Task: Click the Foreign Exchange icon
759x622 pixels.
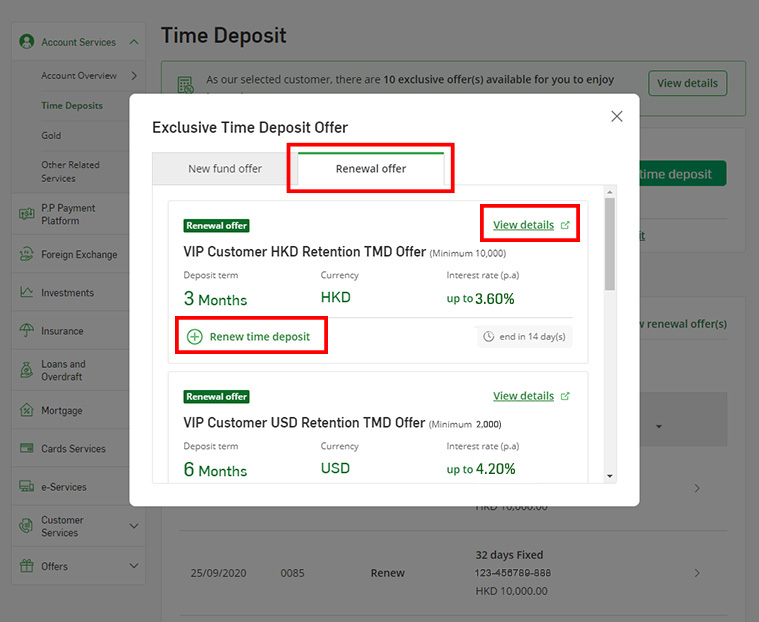Action: 27,254
